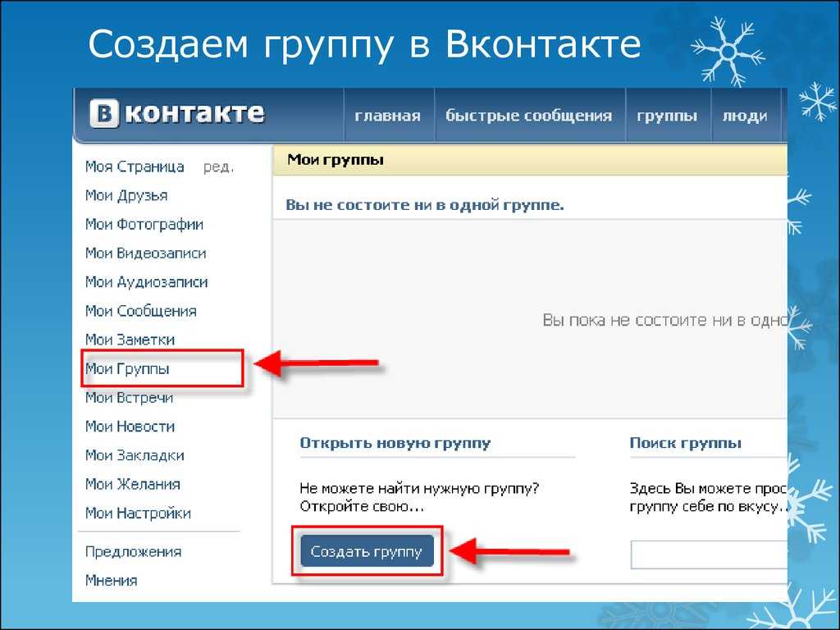This screenshot has height=630, width=840.
Task: Open Мои Желания in sidebar
Action: click(132, 484)
